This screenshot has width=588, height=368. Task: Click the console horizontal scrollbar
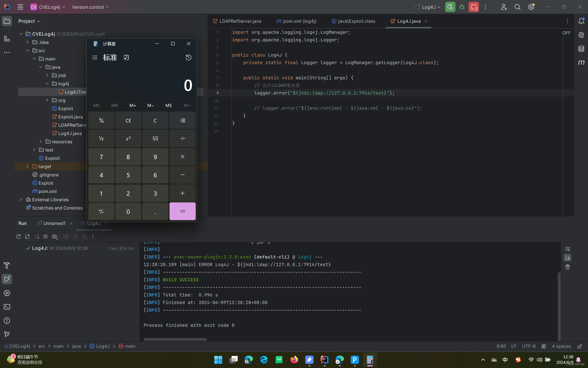click(175, 339)
